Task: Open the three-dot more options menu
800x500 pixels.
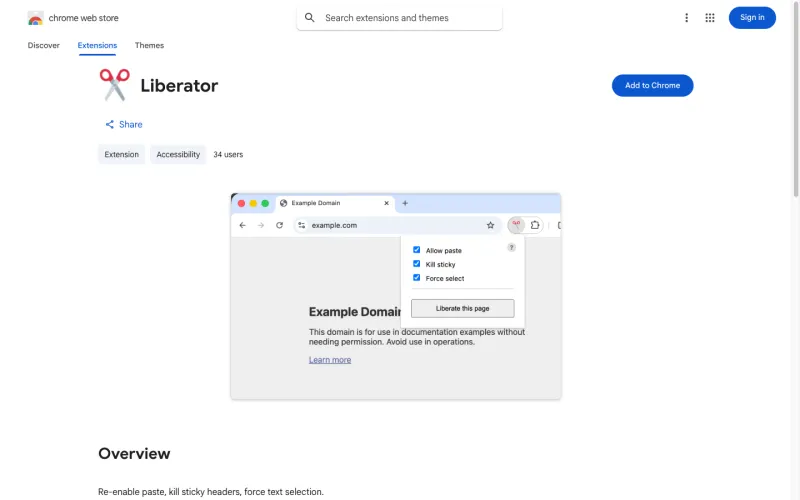Action: click(686, 18)
